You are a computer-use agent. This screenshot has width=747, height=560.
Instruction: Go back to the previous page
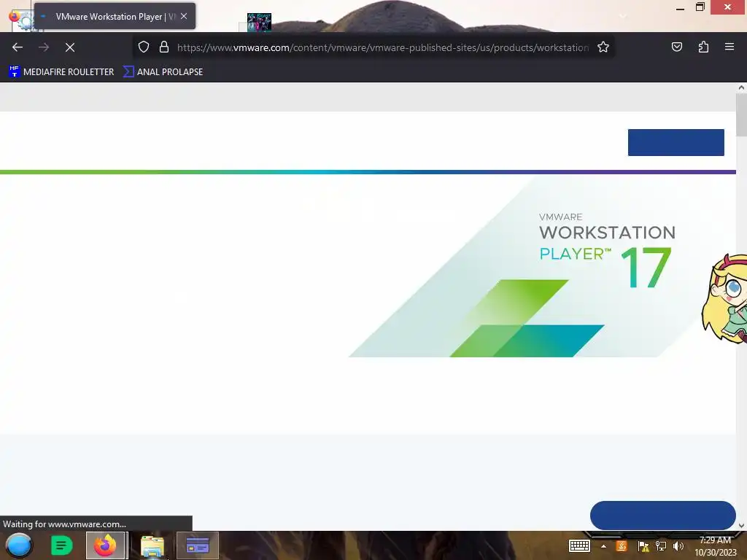[18, 47]
